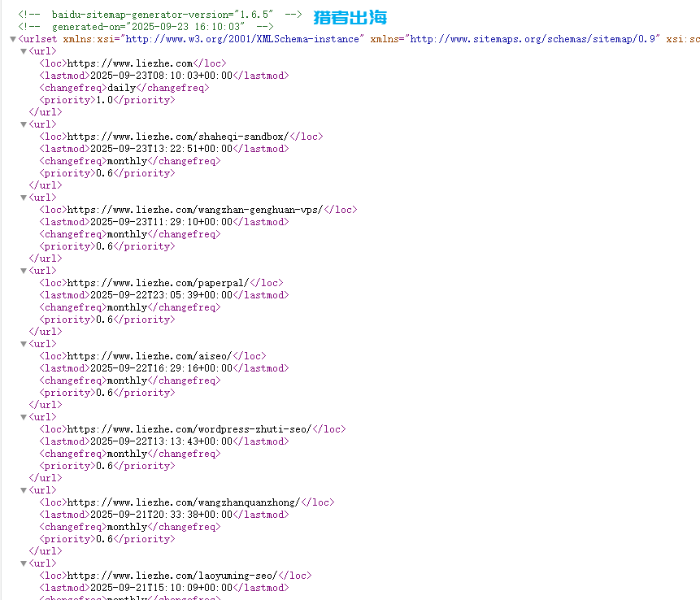Click the generated-on 2025-09-23 16:10:03 comment
700x600 pixels.
coord(146,27)
